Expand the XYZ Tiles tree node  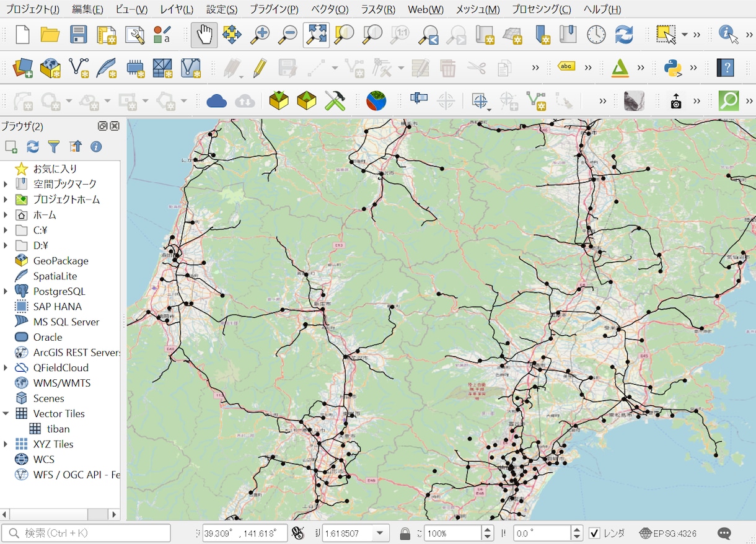pyautogui.click(x=6, y=444)
